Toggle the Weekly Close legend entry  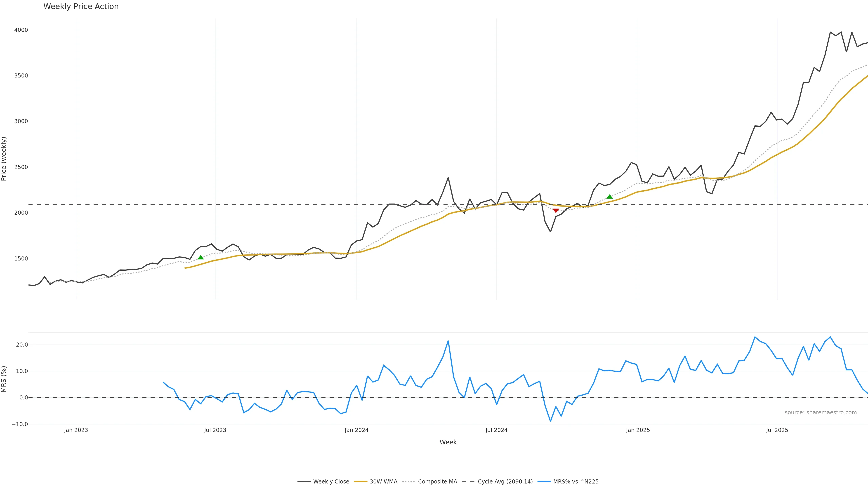click(331, 482)
